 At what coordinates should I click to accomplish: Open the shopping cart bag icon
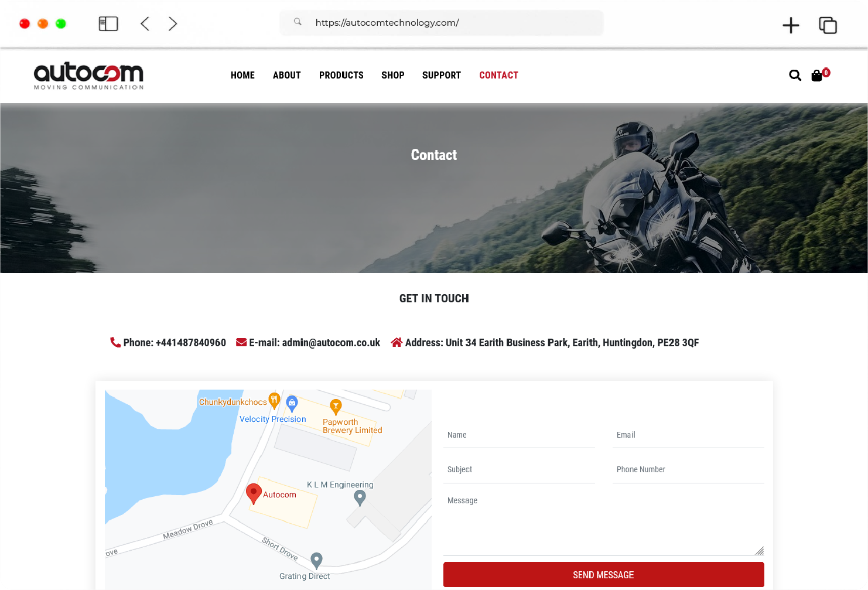816,76
